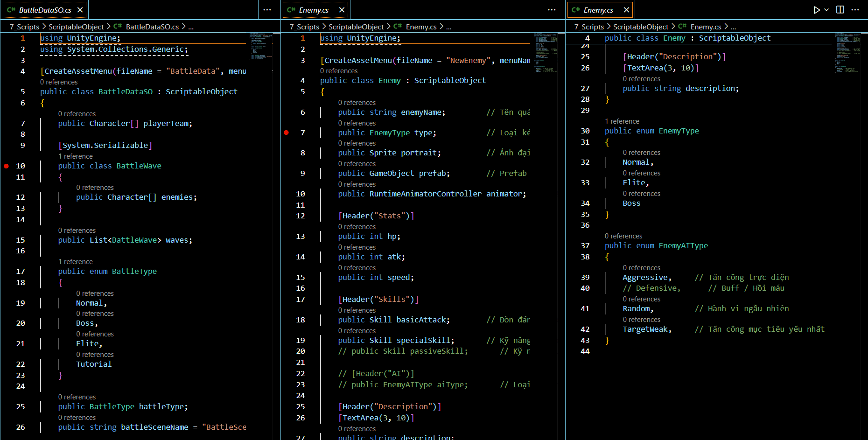Open More Actions menu in the rightmost editor group

point(855,10)
